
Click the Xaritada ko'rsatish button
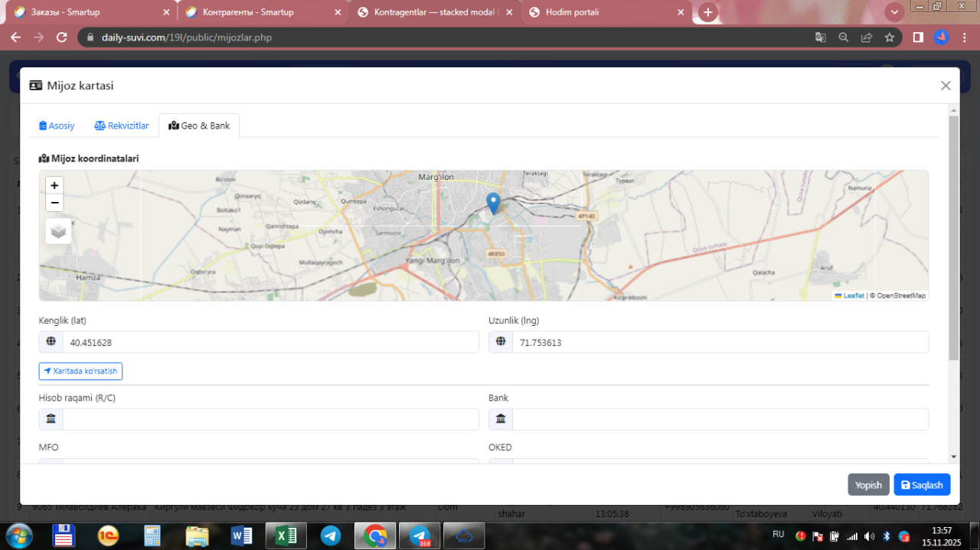(80, 371)
